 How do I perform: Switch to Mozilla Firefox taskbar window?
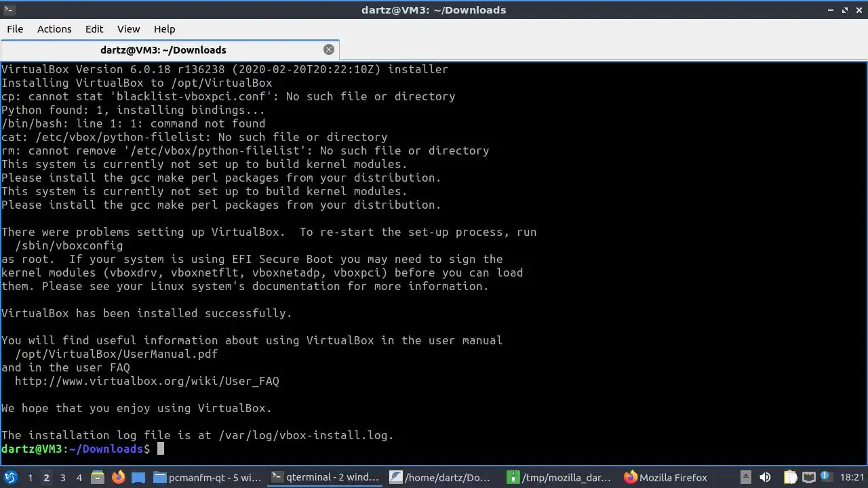pos(666,477)
